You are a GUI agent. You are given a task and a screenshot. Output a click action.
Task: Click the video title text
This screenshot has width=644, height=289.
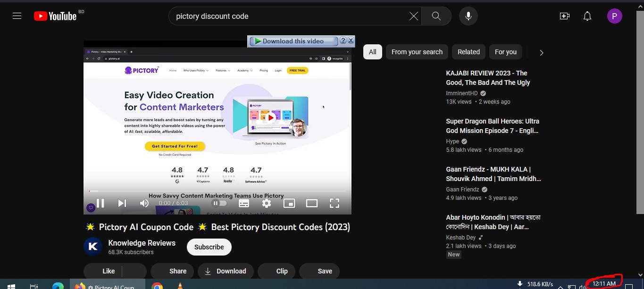(217, 227)
